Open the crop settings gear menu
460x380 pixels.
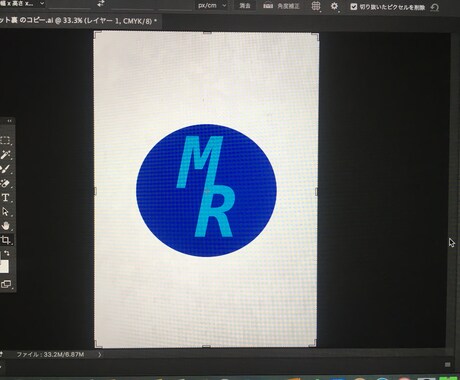pos(334,6)
